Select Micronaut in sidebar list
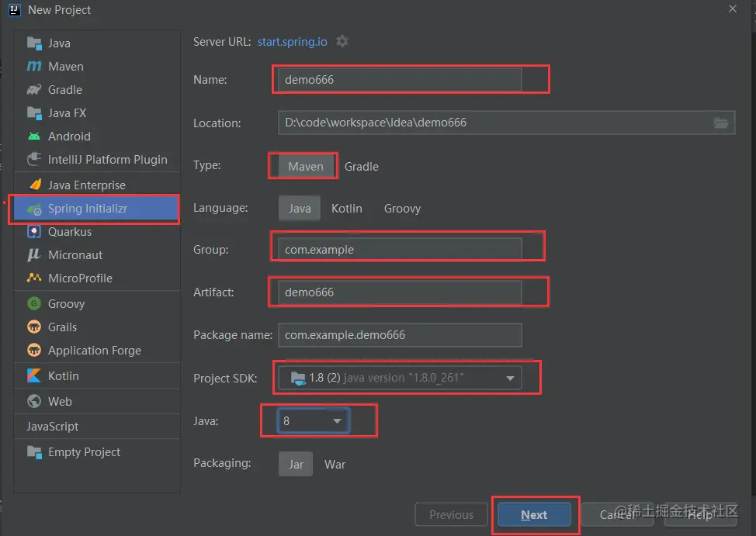 tap(97, 255)
